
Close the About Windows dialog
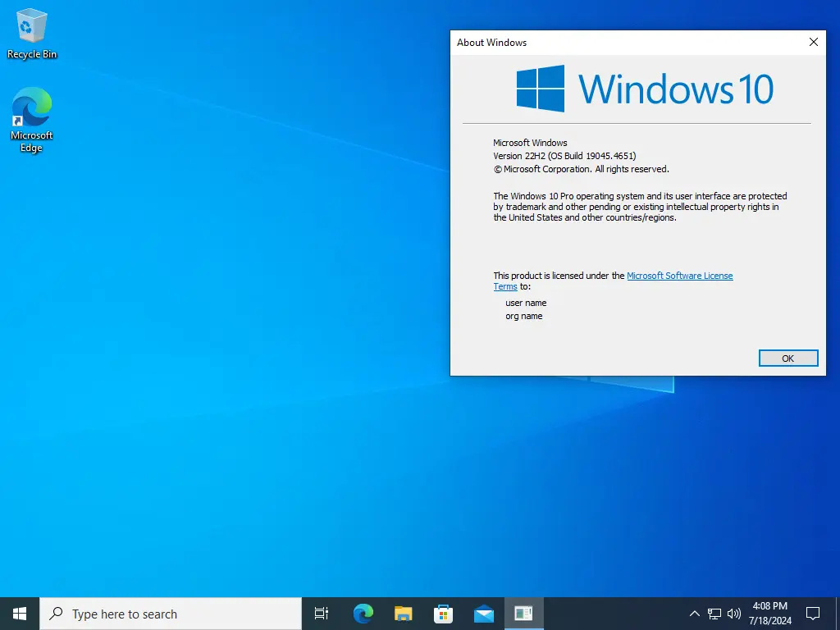[x=813, y=42]
